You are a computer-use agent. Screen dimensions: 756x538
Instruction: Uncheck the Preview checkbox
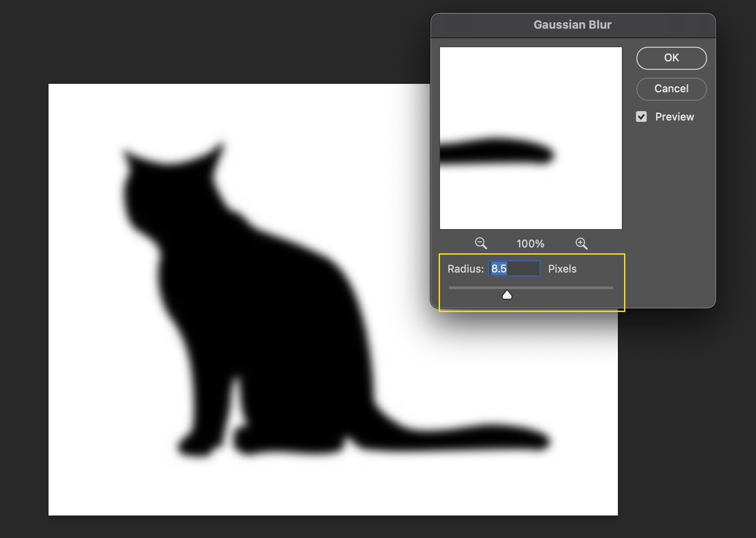[x=641, y=117]
